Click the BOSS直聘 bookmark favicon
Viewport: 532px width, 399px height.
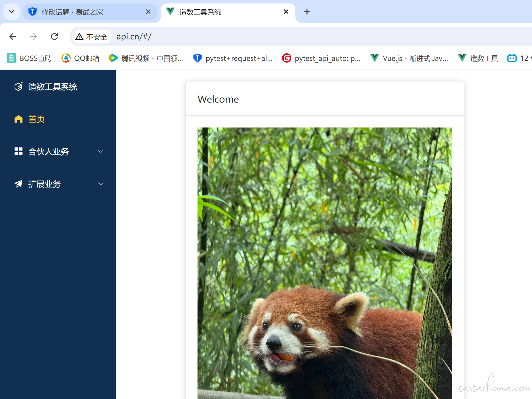pyautogui.click(x=12, y=58)
